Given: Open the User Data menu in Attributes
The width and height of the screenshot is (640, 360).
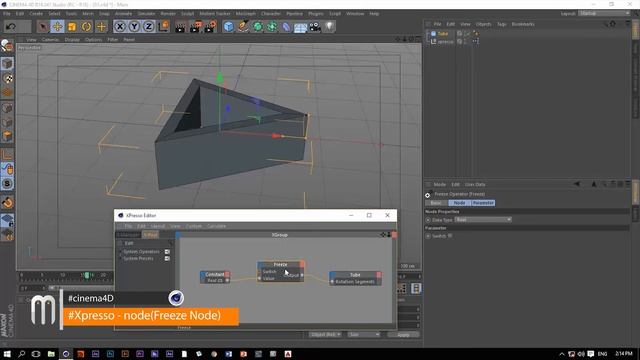Looking at the screenshot, I should (x=475, y=184).
